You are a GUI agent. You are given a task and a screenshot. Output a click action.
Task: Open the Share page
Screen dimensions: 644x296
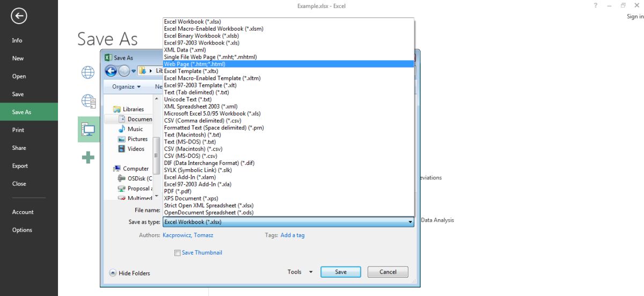[29, 148]
